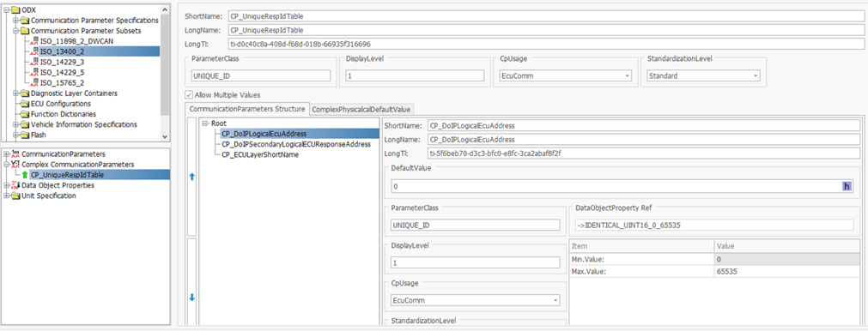Select CP_ECULayerShortName tree item
Image resolution: width=868 pixels, height=331 pixels.
click(x=260, y=154)
